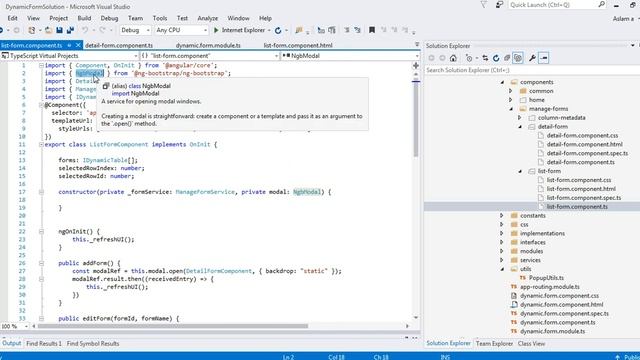Screen dimensions: 640x360
Task: Collapse the utils folder
Action: [x=502, y=269]
